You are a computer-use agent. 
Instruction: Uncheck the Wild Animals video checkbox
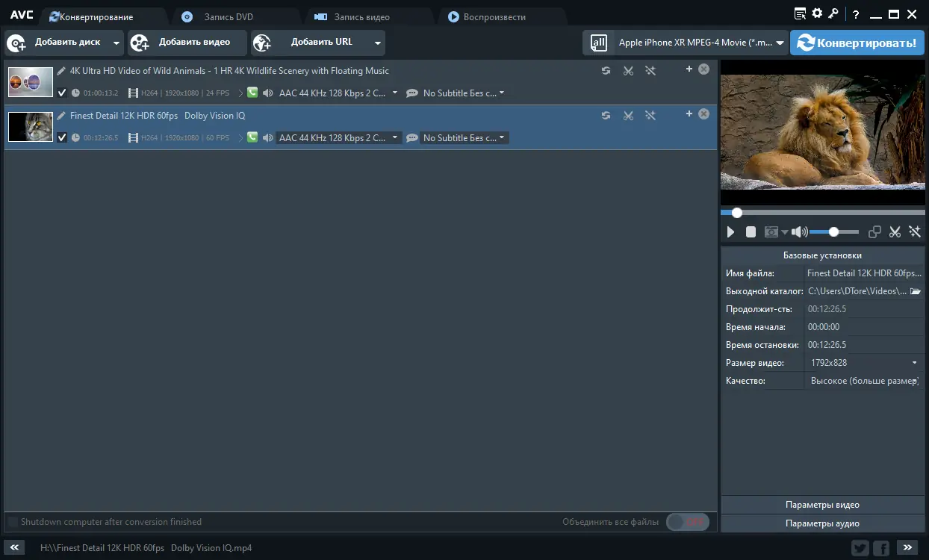pyautogui.click(x=62, y=93)
